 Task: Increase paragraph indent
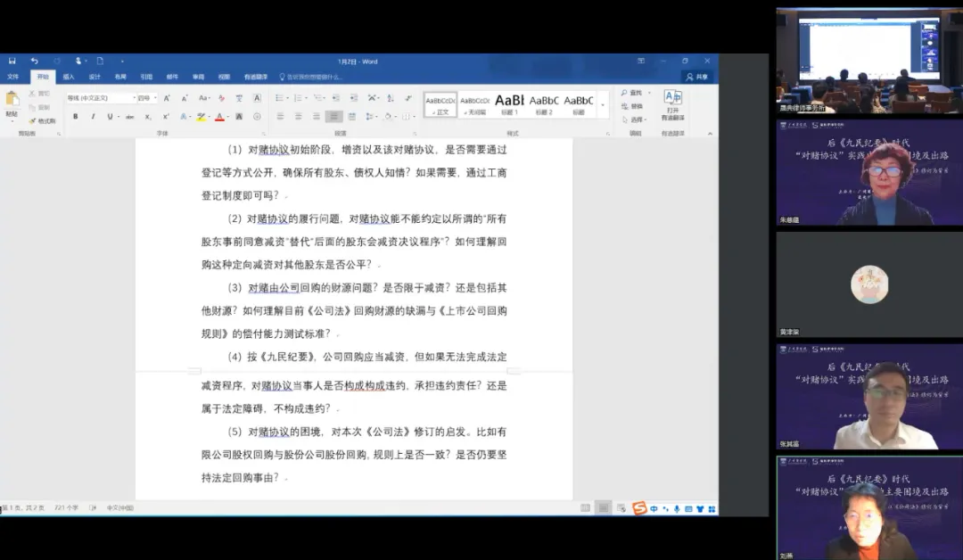[x=354, y=97]
